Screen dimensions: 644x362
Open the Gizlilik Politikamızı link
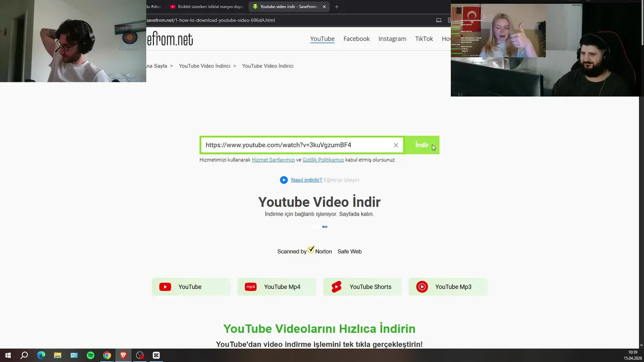point(323,160)
